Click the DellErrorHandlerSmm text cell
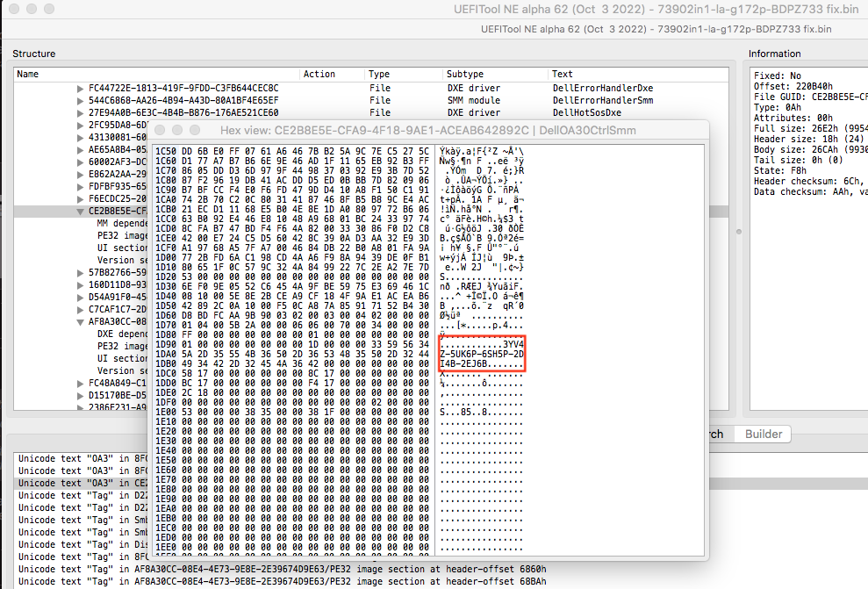 [x=603, y=101]
